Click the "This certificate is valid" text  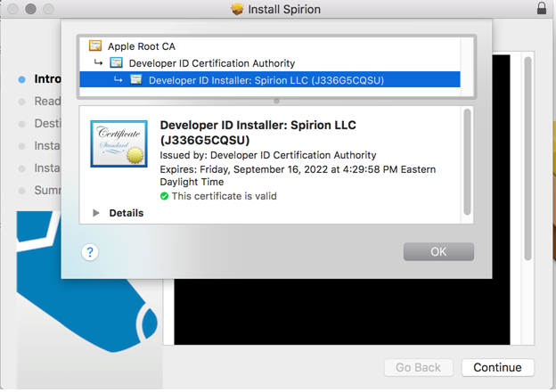[x=225, y=196]
